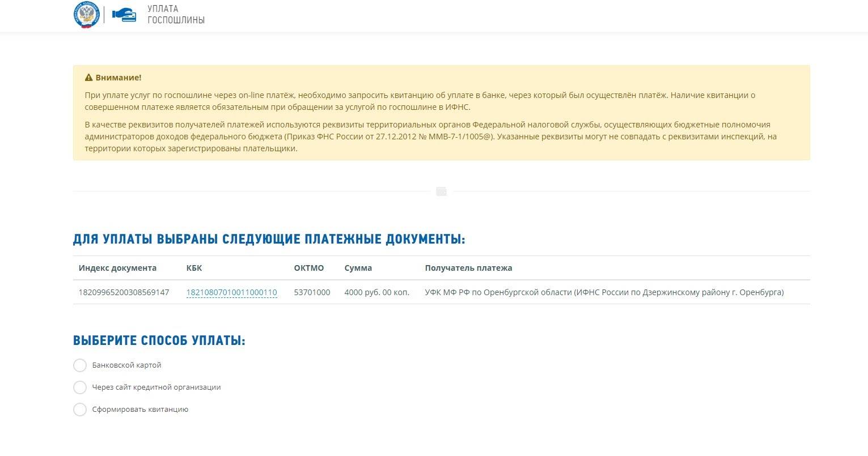This screenshot has width=868, height=456.
Task: Click the ОКТМО value 53701000
Action: [x=312, y=292]
